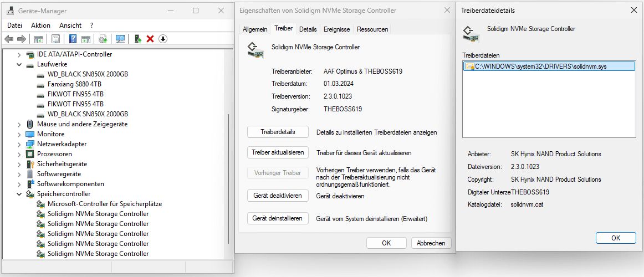Open the Aktion menu
Viewport: 644px width, 277px height.
pyautogui.click(x=40, y=25)
